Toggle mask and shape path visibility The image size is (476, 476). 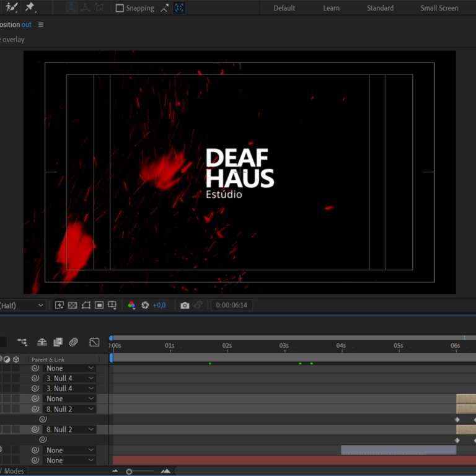coord(86,306)
